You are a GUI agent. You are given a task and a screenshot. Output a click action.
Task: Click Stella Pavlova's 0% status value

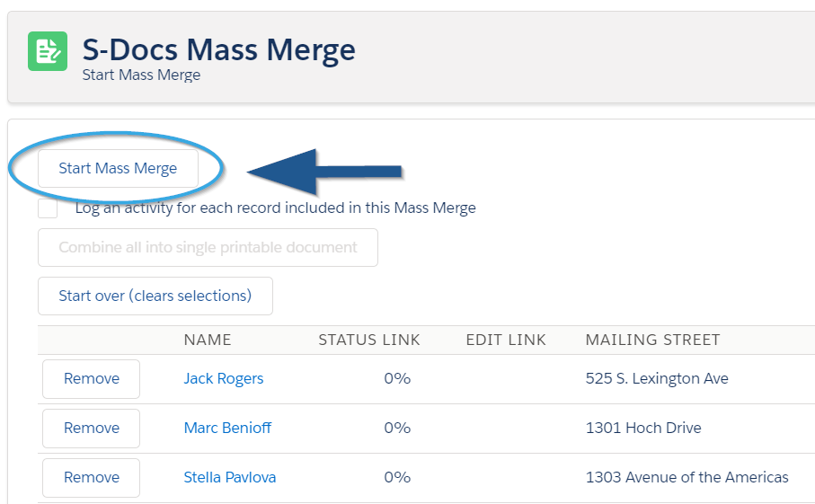pos(397,478)
